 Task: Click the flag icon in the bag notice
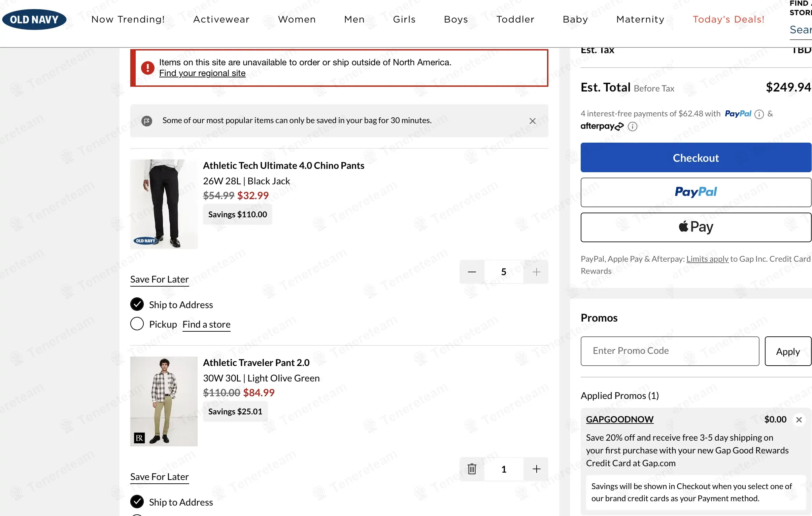[147, 121]
